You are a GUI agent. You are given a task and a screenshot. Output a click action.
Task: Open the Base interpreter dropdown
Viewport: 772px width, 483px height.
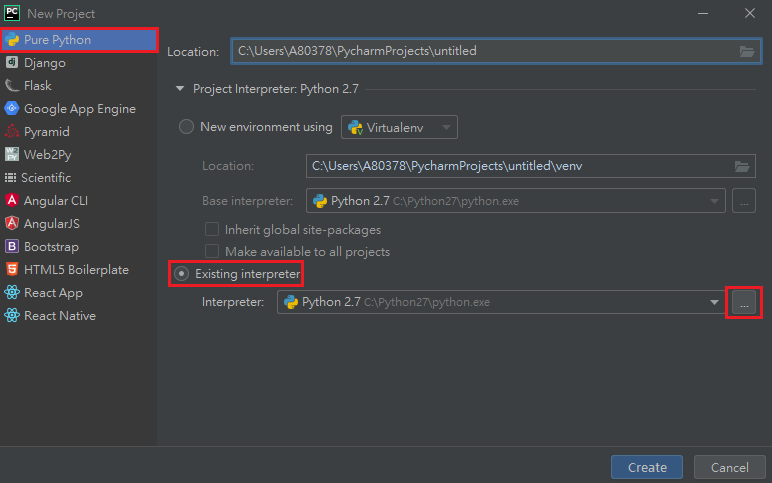click(x=515, y=201)
